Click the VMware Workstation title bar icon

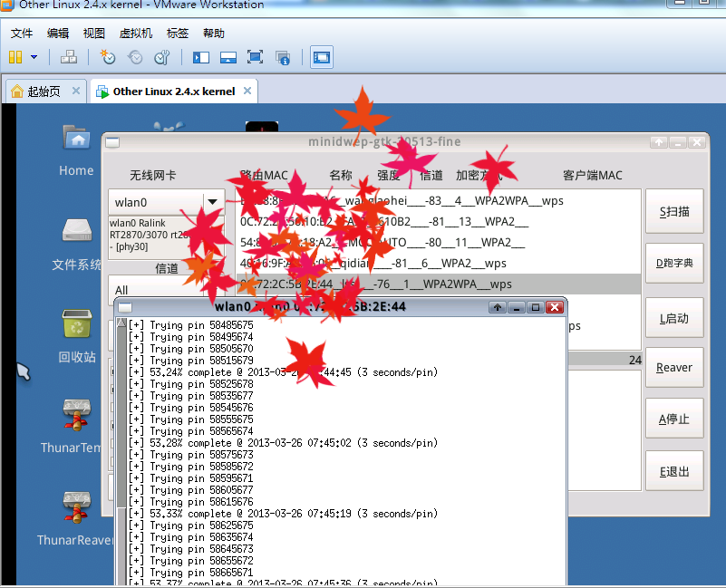(x=7, y=5)
